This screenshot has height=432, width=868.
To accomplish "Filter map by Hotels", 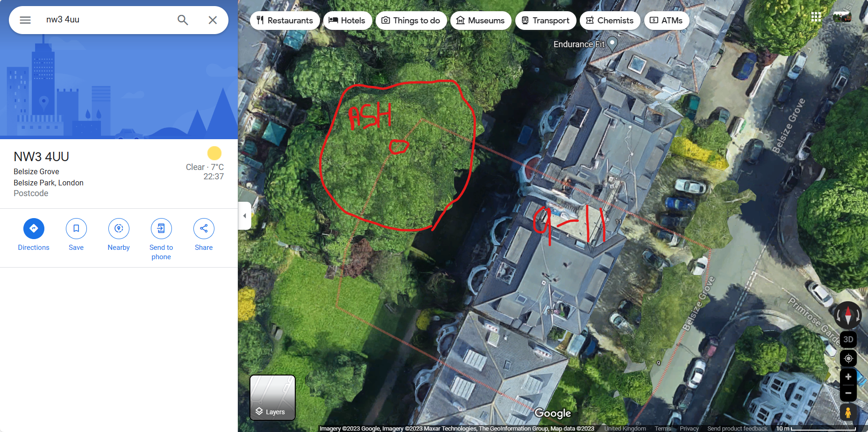I will (x=348, y=21).
